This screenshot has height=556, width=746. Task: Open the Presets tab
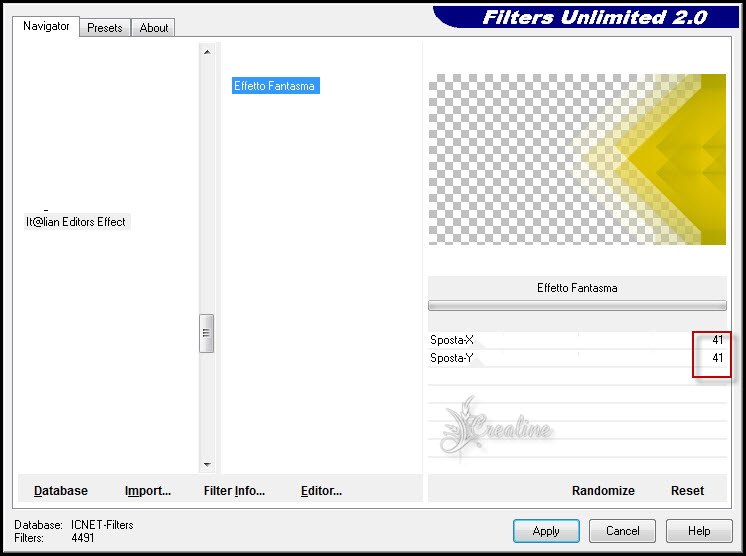(104, 28)
